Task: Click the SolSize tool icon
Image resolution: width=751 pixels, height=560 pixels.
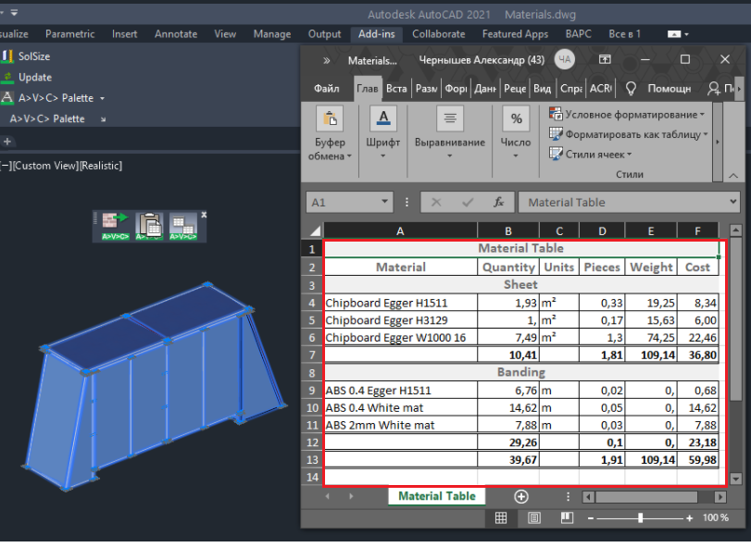Action: click(7, 56)
